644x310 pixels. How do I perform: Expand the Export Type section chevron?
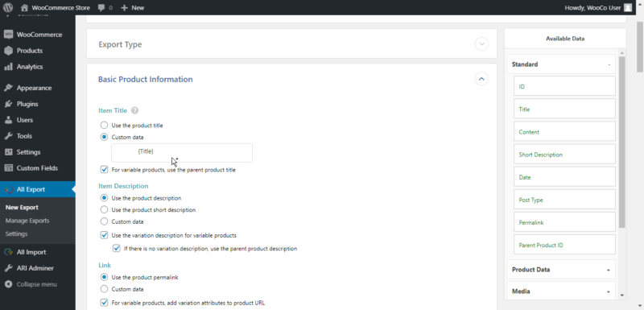tap(481, 44)
